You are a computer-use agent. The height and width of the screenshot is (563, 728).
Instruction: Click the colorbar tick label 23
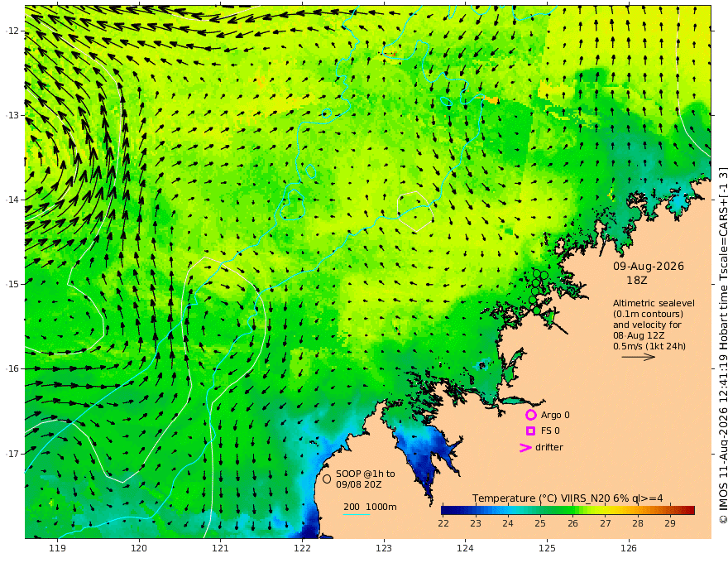click(x=476, y=523)
